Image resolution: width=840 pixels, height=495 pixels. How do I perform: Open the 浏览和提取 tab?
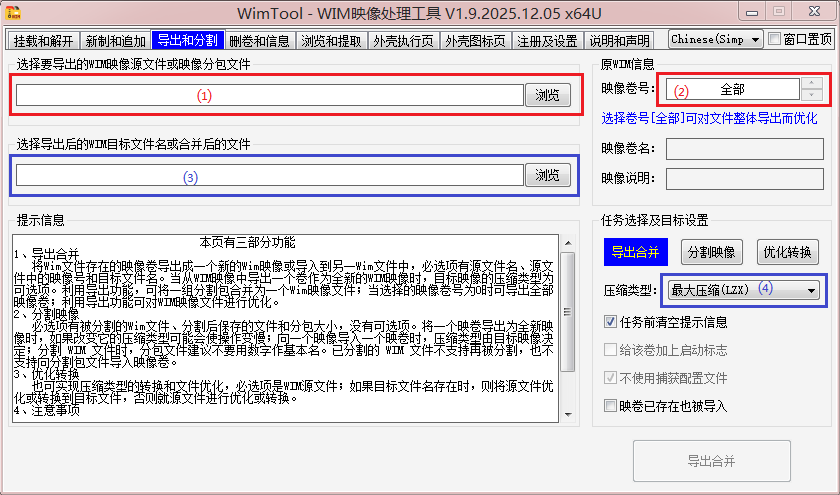click(x=332, y=41)
